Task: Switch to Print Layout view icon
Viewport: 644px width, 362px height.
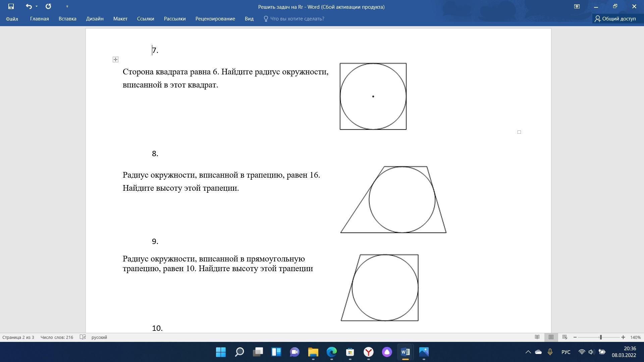Action: [x=551, y=337]
